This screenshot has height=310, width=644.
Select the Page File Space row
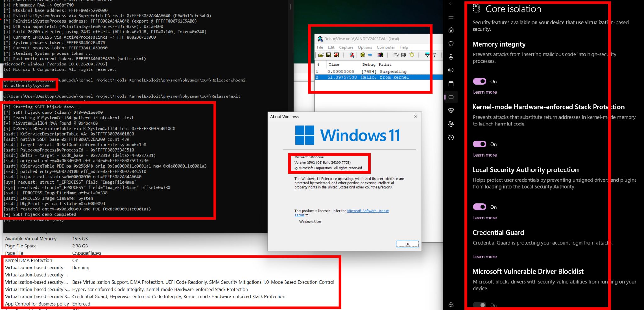point(135,246)
